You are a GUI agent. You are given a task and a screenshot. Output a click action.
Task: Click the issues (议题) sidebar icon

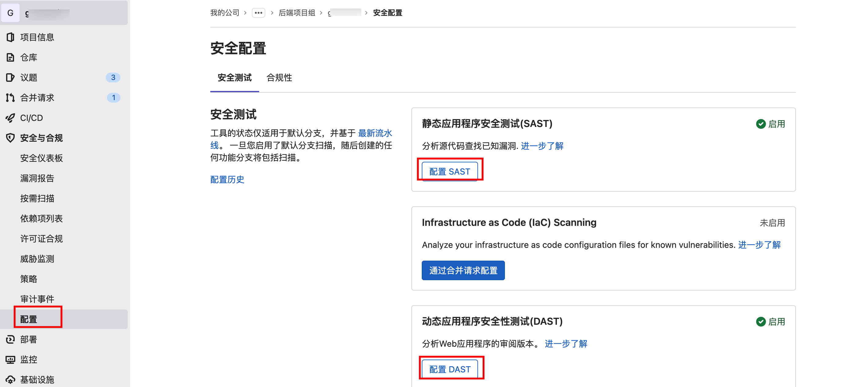click(10, 78)
